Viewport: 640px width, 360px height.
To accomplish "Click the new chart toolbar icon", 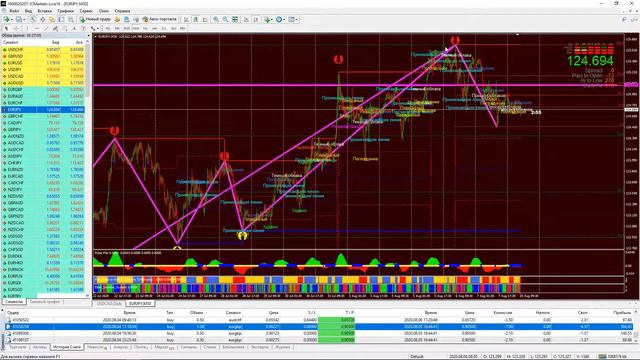I will click(x=8, y=19).
